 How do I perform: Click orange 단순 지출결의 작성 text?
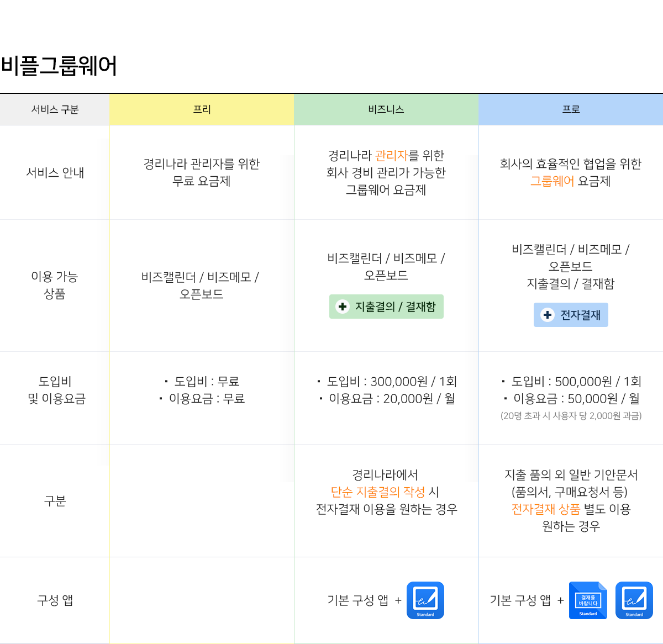[378, 492]
